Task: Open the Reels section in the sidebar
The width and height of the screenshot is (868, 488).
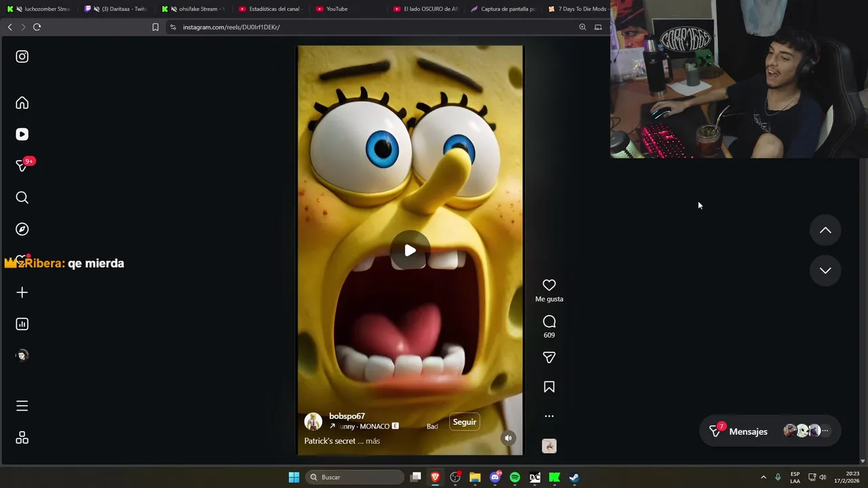Action: click(22, 134)
